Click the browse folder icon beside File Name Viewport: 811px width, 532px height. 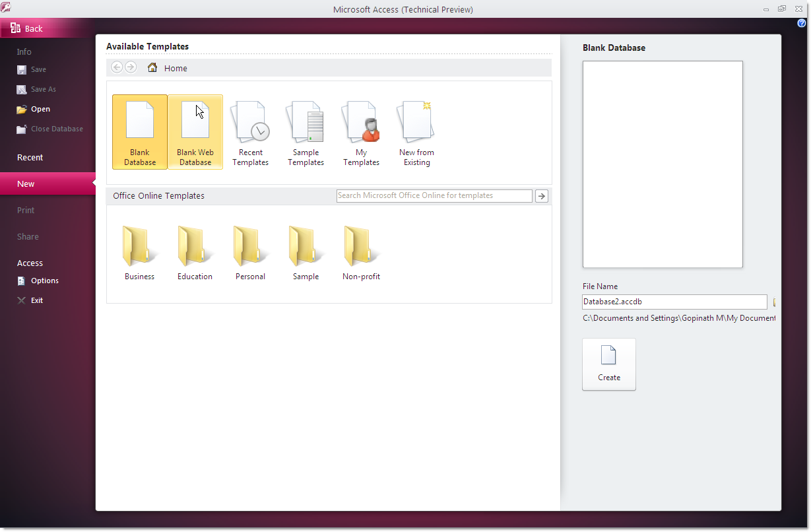point(773,302)
